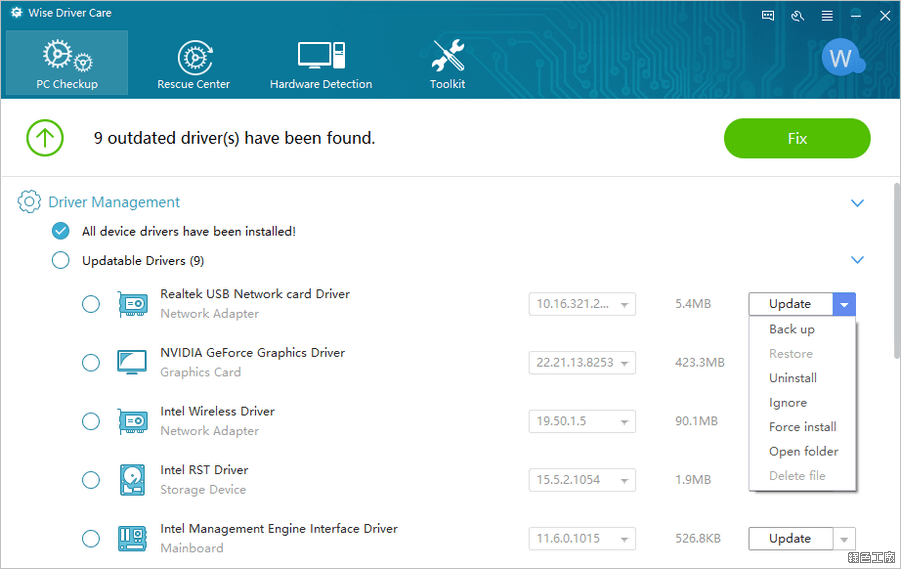Viewport: 901px width, 569px height.
Task: Open version dropdown 10.16.321.2 for Realtek
Action: coord(582,304)
